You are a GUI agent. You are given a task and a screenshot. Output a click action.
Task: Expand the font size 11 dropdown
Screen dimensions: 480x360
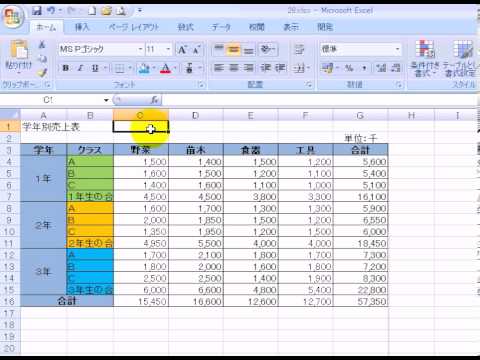point(168,50)
